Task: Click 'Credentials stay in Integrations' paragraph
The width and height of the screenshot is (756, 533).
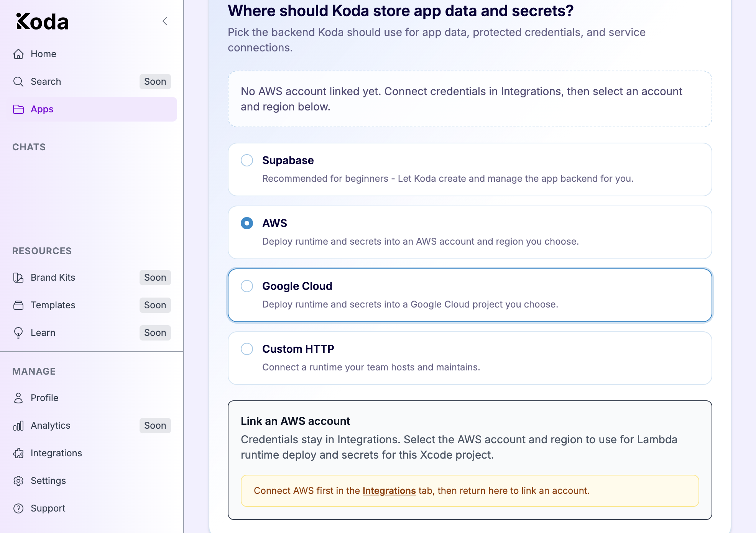Action: pos(459,447)
